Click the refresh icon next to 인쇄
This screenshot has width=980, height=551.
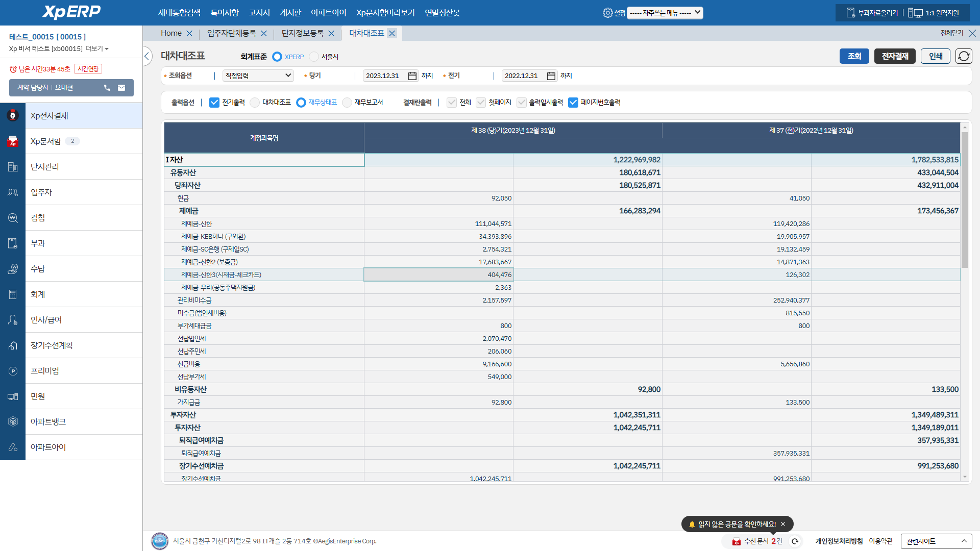(x=964, y=56)
